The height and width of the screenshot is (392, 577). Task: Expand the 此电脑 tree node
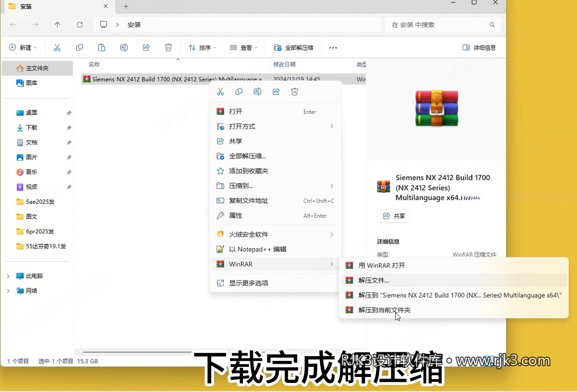(x=8, y=276)
